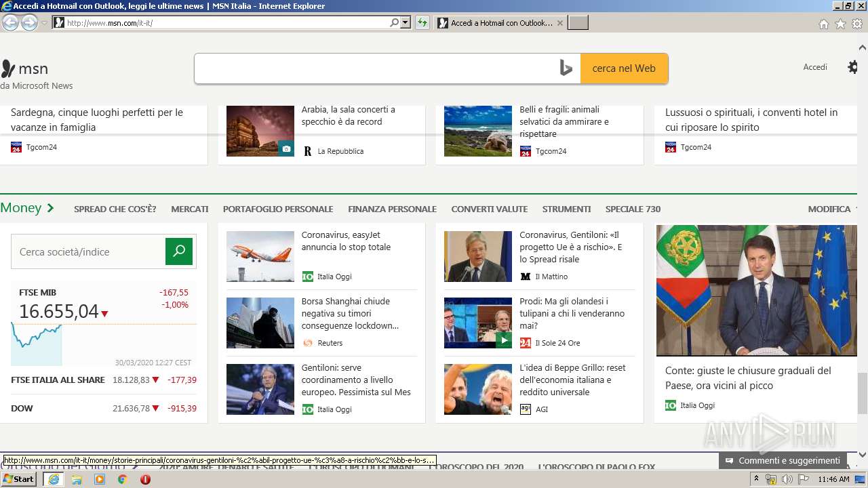Select CONVERTI VALUTE menu item
This screenshot has width=868, height=488.
pos(490,209)
